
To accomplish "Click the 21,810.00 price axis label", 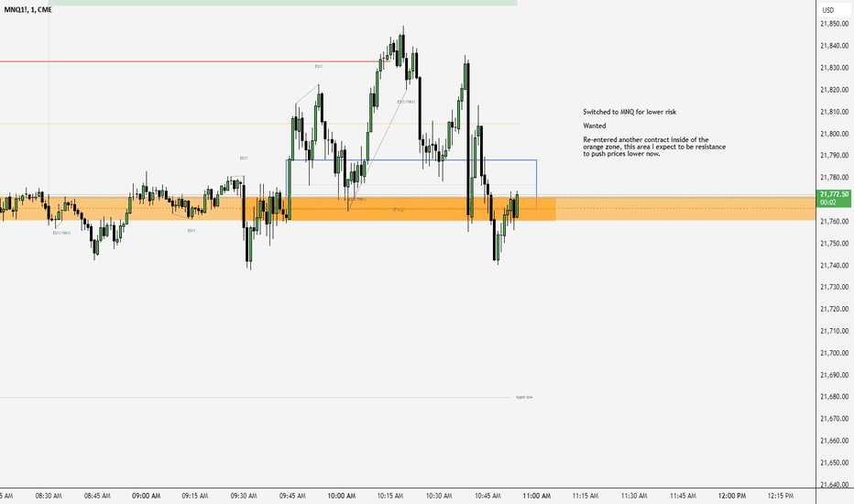I will click(835, 112).
